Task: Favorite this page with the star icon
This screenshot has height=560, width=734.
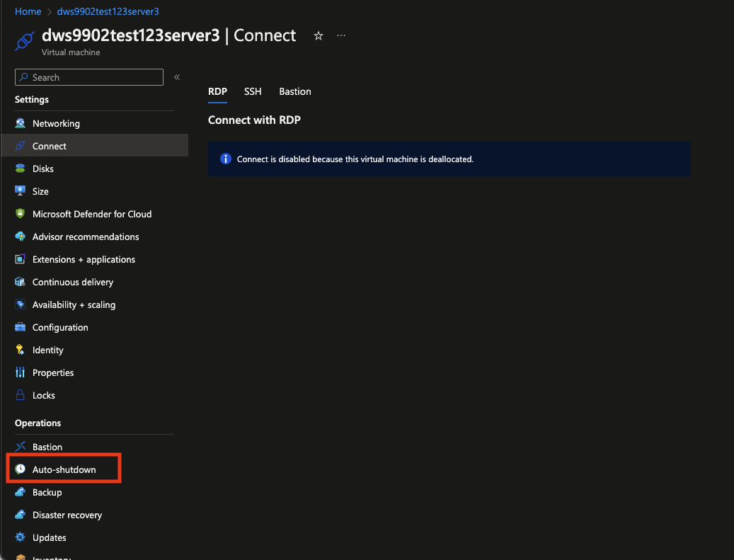Action: point(319,35)
